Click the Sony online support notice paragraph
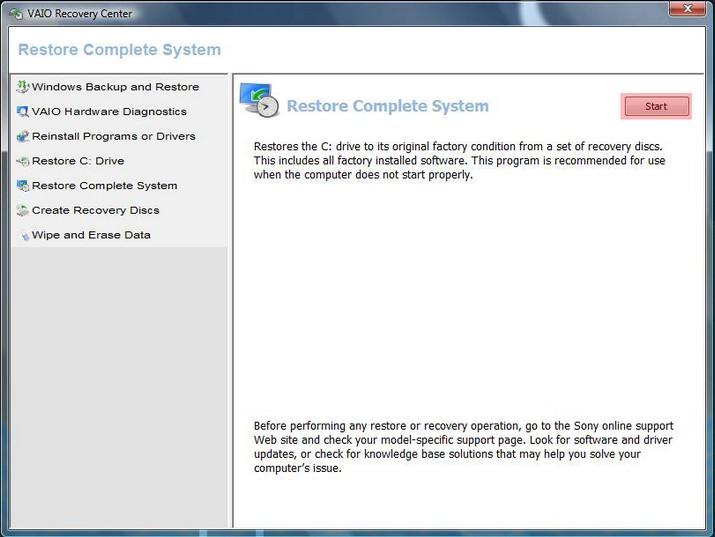715x537 pixels. [463, 447]
